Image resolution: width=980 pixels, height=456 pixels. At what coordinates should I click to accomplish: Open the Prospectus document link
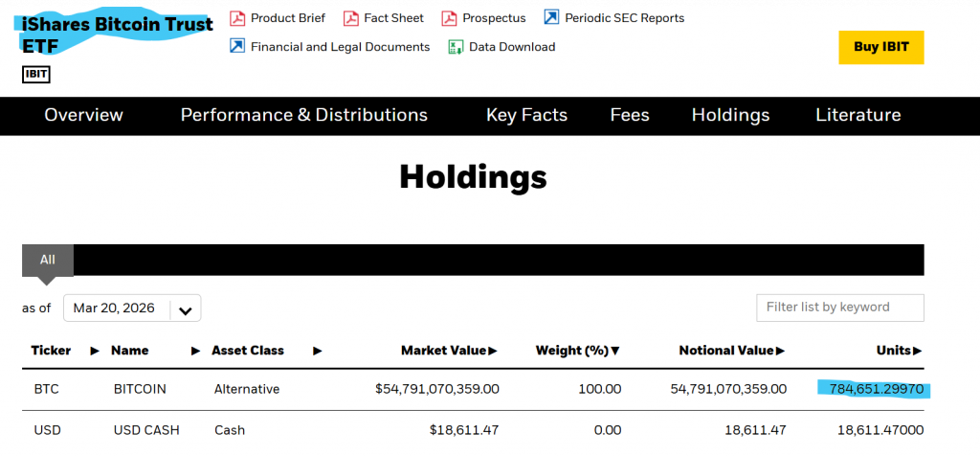(x=494, y=17)
